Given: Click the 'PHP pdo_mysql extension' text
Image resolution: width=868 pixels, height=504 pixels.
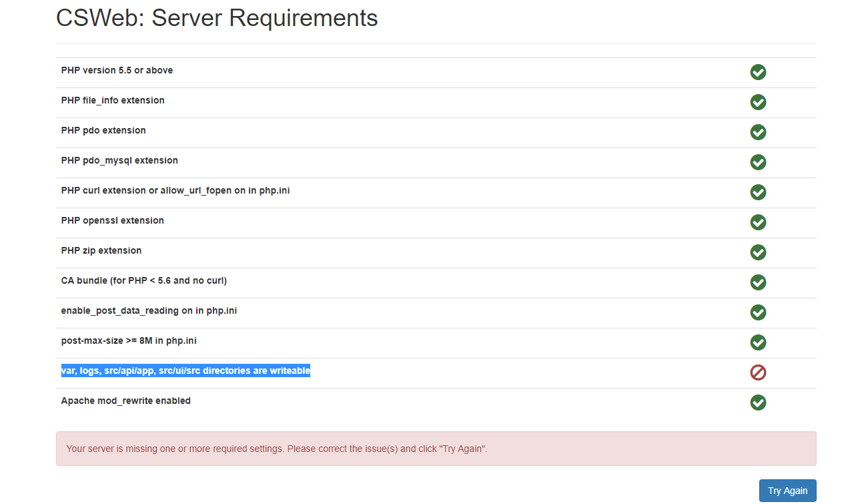Looking at the screenshot, I should 119,160.
